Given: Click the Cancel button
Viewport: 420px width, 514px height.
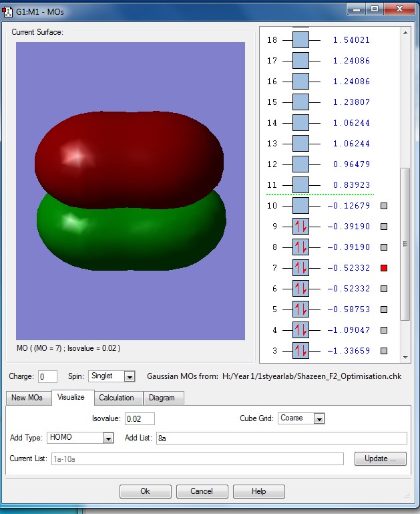Looking at the screenshot, I should (202, 491).
